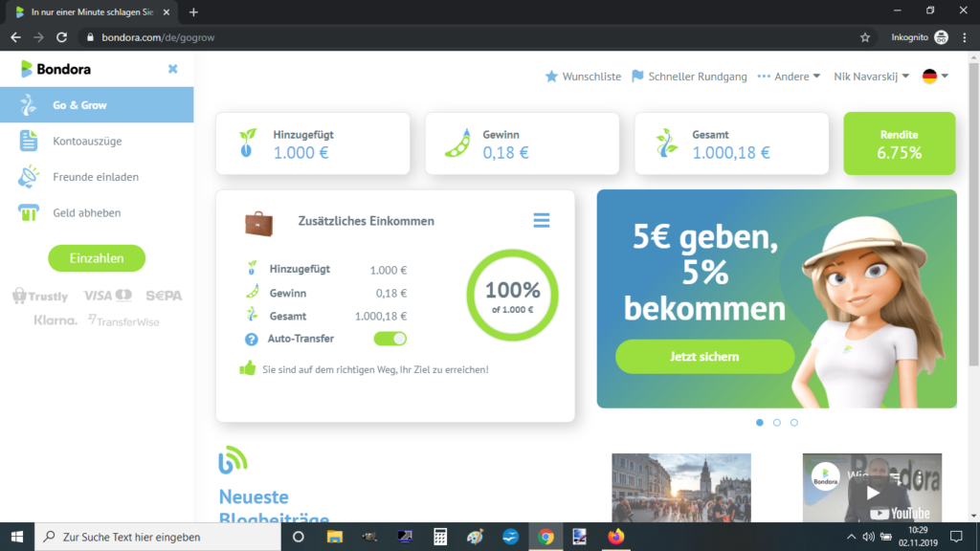Viewport: 980px width, 551px height.
Task: Click the page vertical scrollbar
Action: (973, 212)
